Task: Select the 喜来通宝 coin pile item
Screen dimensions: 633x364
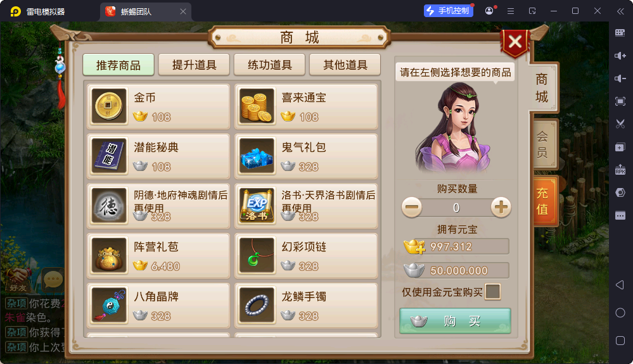Action: click(306, 106)
